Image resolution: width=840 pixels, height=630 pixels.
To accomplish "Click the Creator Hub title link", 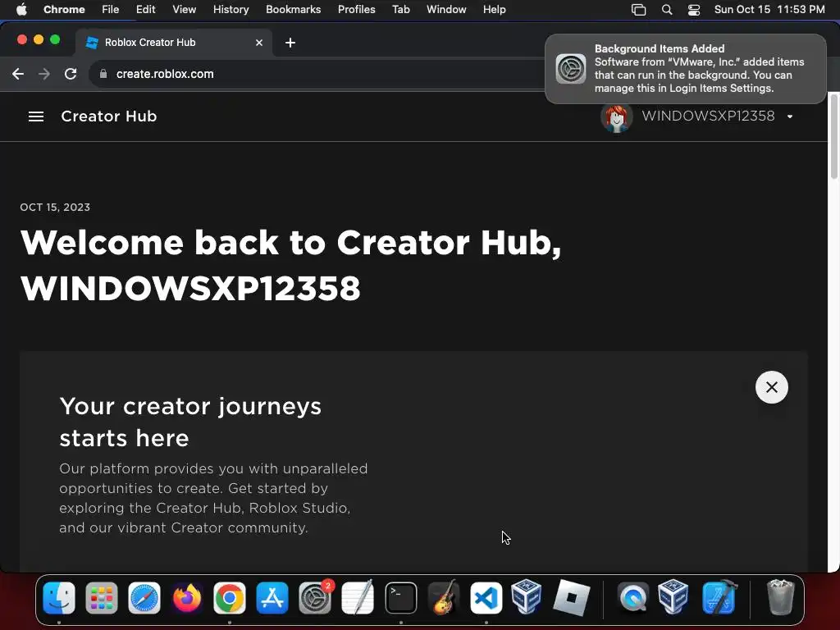I will point(109,116).
